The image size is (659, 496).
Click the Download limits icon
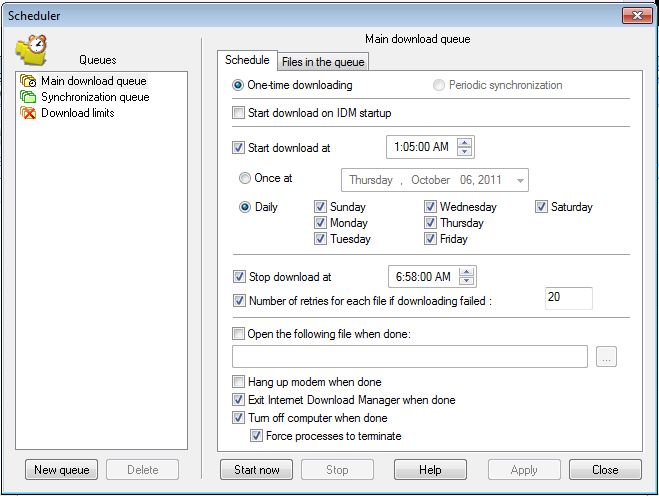pos(28,113)
